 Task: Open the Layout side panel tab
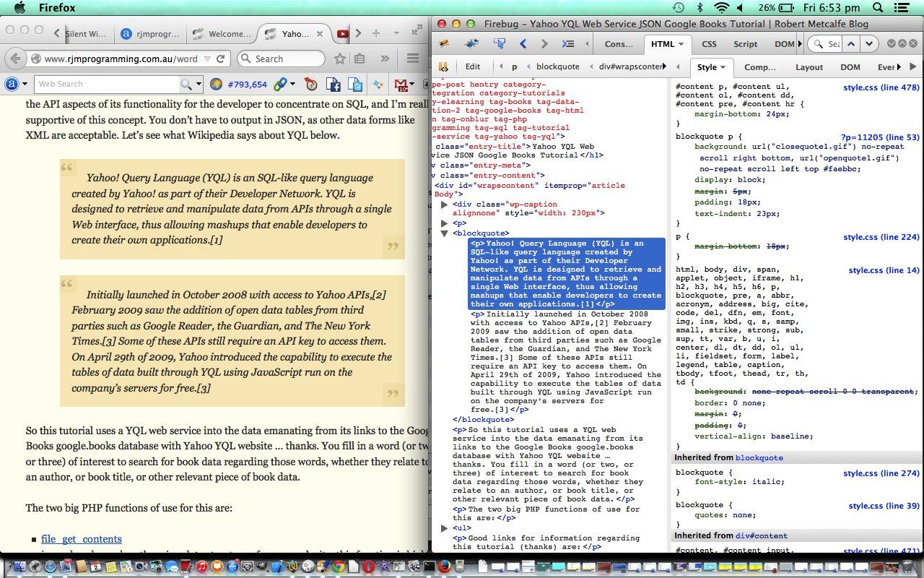(x=809, y=67)
